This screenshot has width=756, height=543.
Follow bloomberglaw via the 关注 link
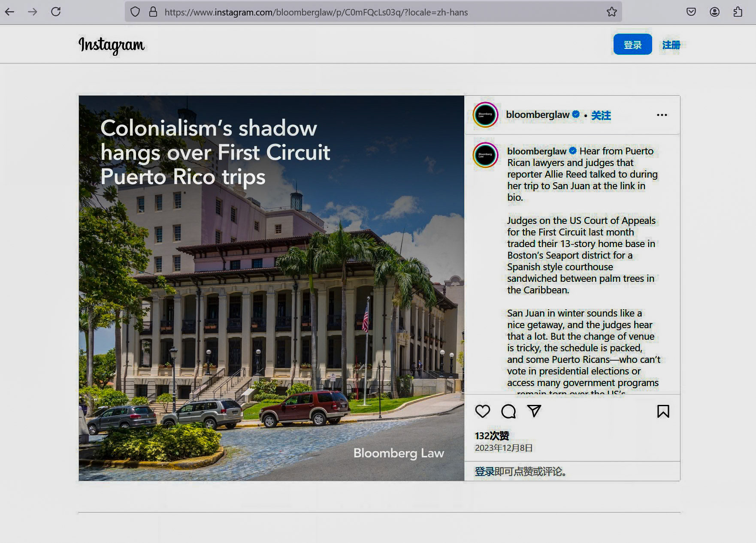click(x=601, y=115)
